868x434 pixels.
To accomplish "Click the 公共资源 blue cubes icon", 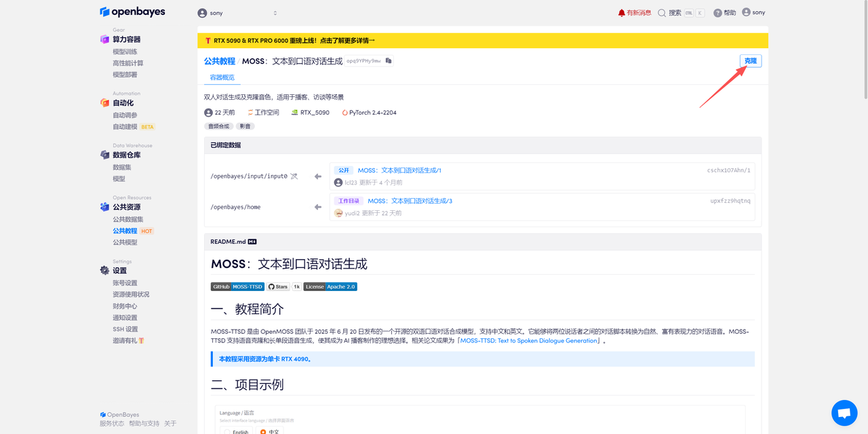I will tap(104, 208).
